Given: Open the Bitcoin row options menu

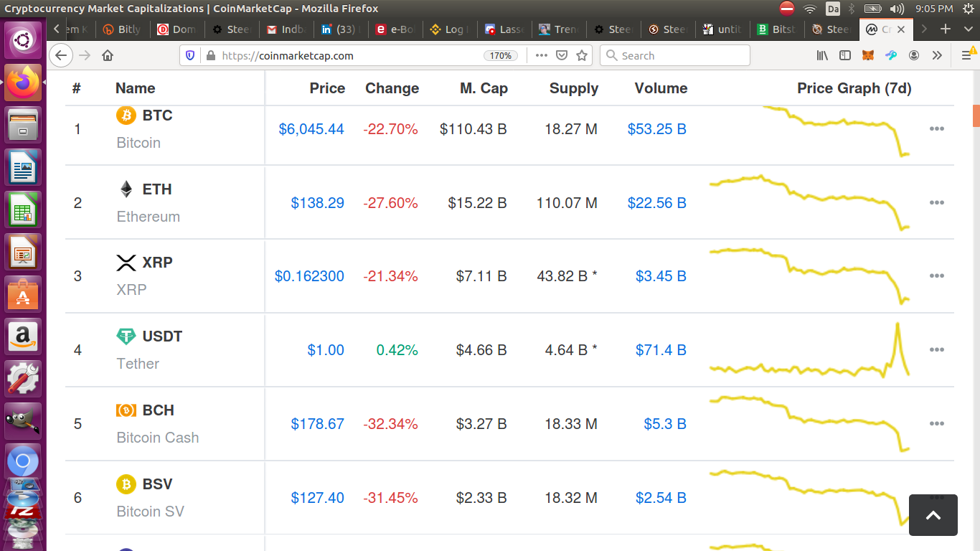Looking at the screenshot, I should [936, 129].
